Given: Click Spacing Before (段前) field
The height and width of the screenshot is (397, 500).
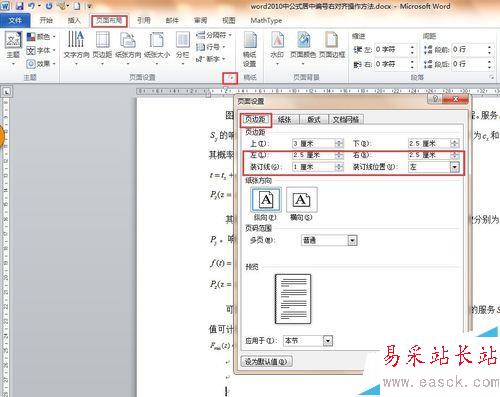Looking at the screenshot, I should click(x=469, y=50).
